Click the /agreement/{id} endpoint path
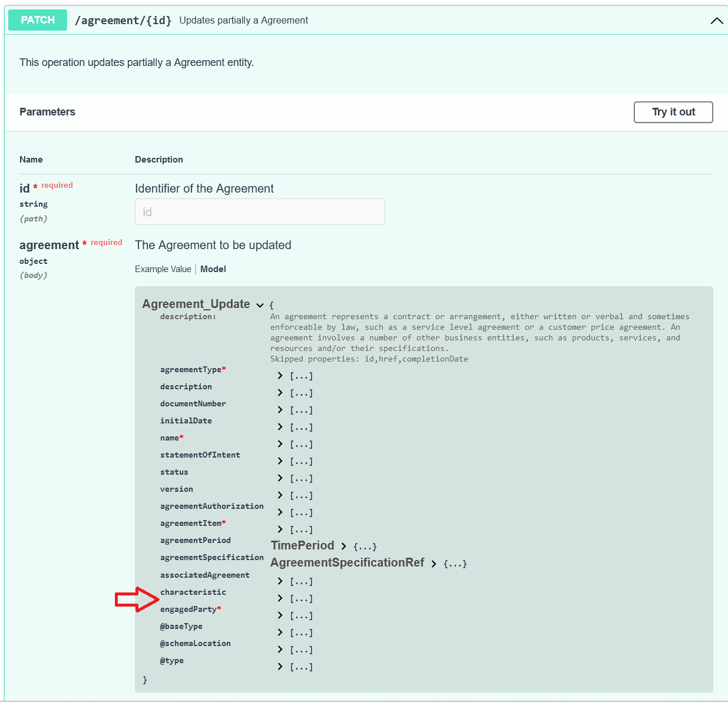Screen dimensions: 728x702 coord(123,19)
